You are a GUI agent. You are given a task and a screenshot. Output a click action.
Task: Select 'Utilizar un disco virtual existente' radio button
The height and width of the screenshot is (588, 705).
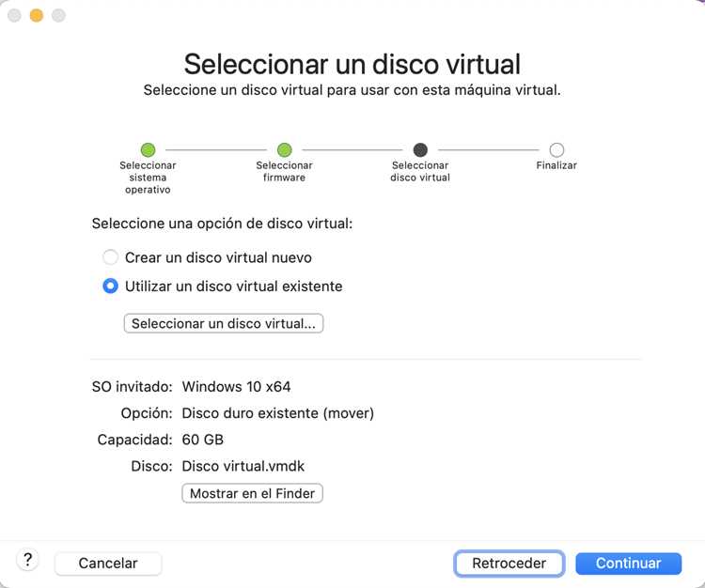pyautogui.click(x=111, y=286)
